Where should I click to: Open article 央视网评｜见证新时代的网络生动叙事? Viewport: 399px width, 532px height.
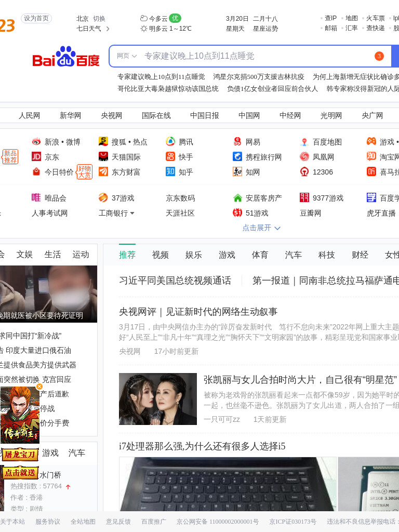coord(198,312)
